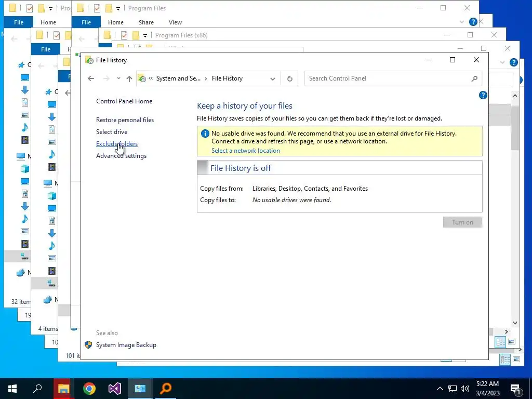This screenshot has height=399, width=532.
Task: Open File tab in leftmost Explorer window
Action: (x=19, y=22)
